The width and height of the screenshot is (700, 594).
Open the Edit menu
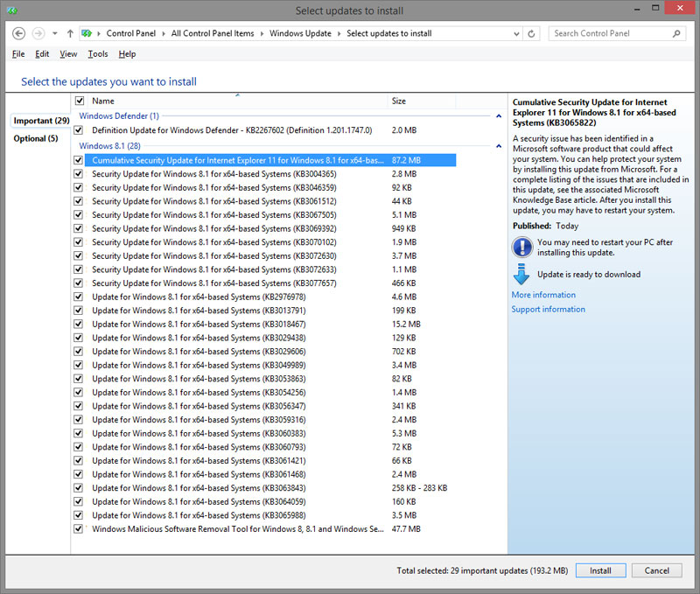coord(42,54)
